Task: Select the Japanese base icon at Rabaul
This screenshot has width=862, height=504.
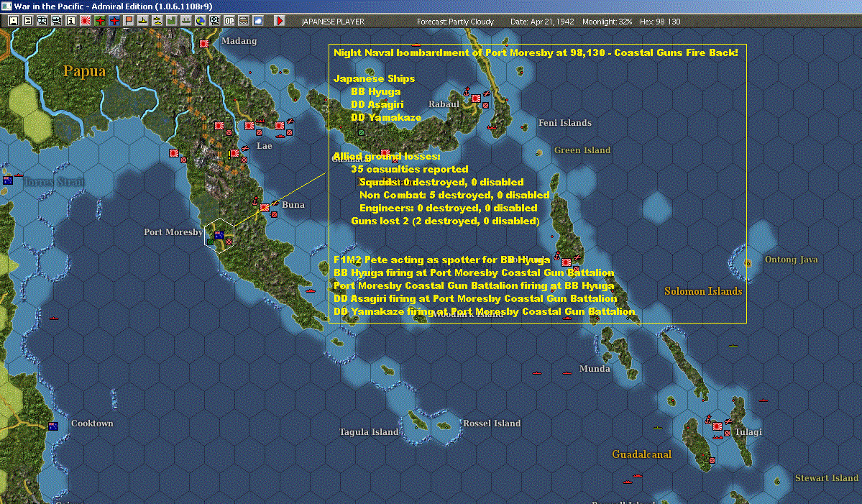Action: [475, 98]
